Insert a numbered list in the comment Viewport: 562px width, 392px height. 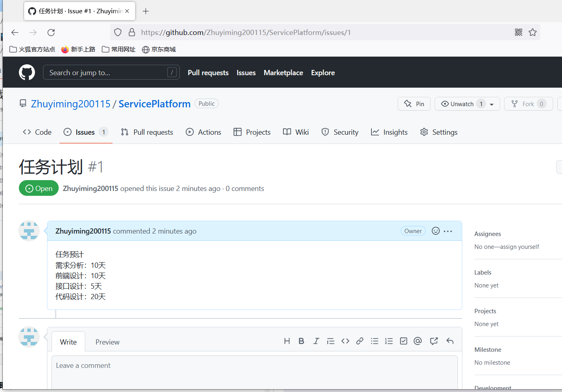point(389,341)
